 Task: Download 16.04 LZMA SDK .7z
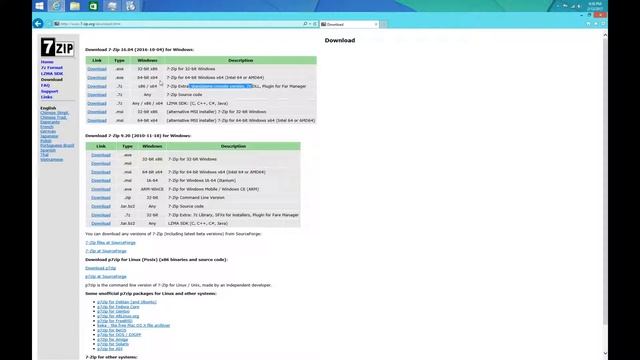[97, 103]
